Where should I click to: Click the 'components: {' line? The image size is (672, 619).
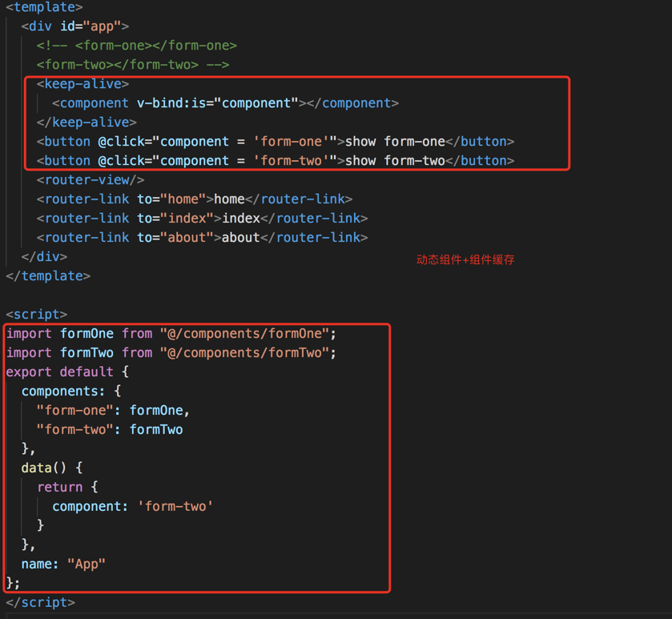[71, 391]
